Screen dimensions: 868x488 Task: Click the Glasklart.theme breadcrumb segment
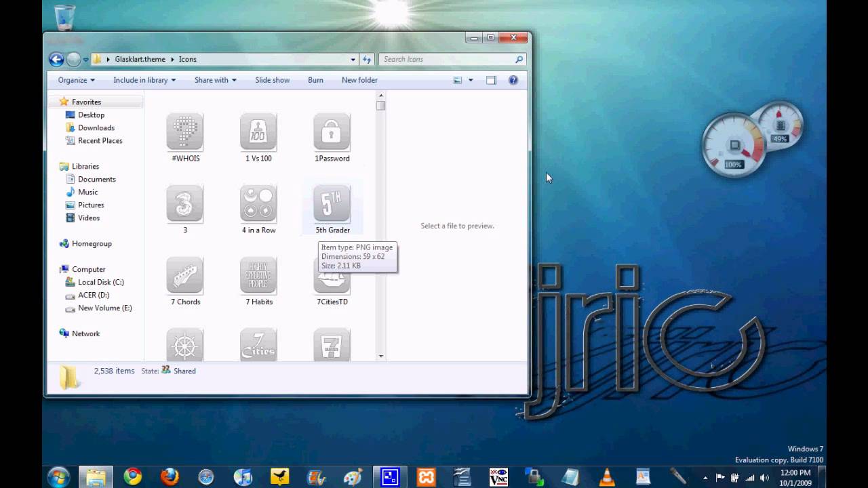click(x=140, y=60)
